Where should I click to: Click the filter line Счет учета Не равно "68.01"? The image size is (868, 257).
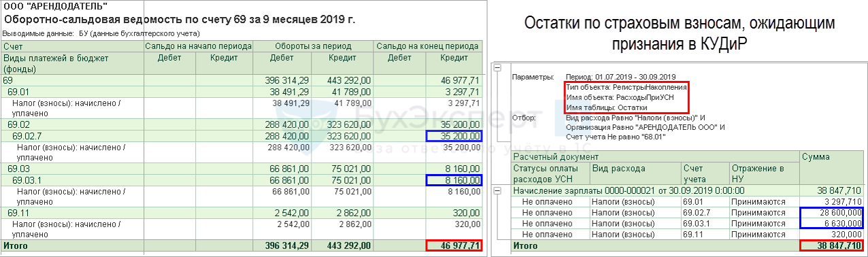(x=616, y=137)
